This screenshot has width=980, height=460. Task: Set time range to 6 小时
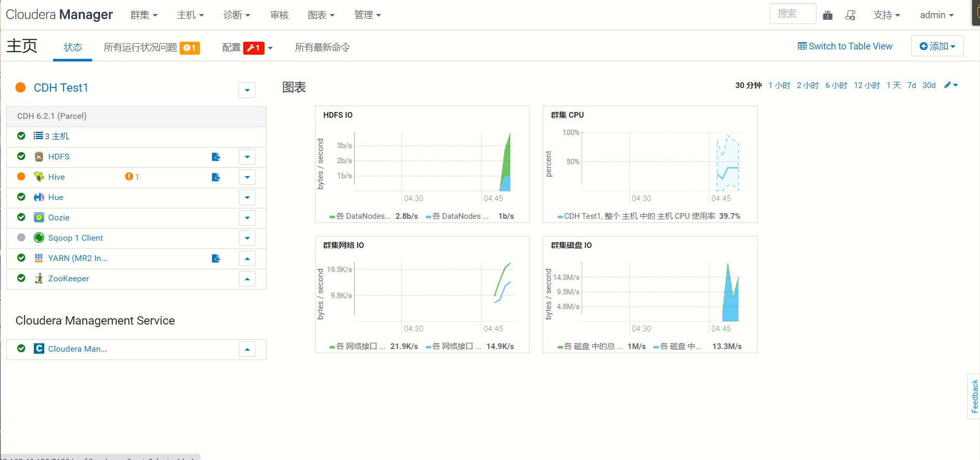[x=836, y=85]
